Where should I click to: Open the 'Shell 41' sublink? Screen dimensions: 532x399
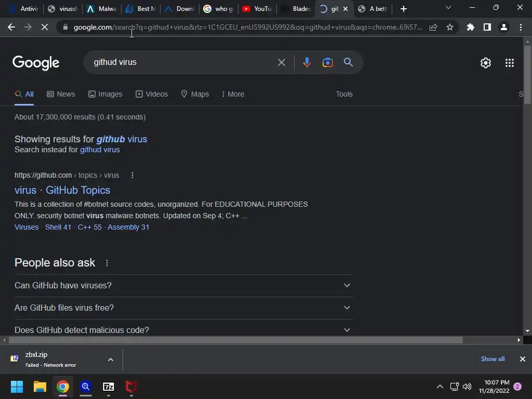coord(58,227)
